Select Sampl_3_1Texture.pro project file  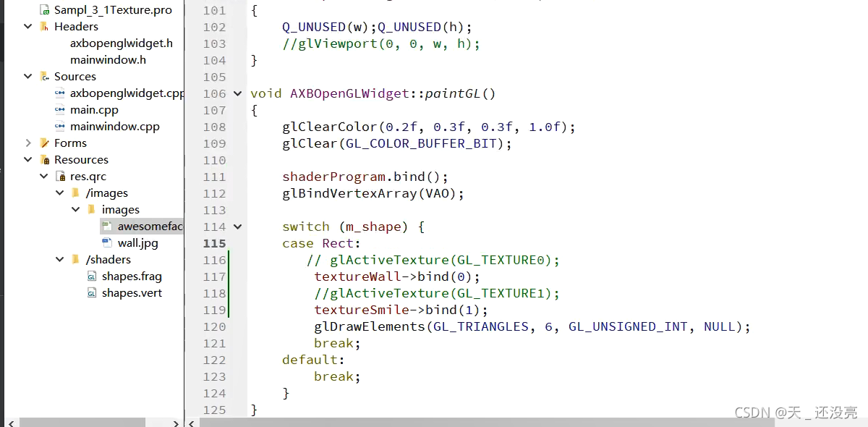click(113, 10)
